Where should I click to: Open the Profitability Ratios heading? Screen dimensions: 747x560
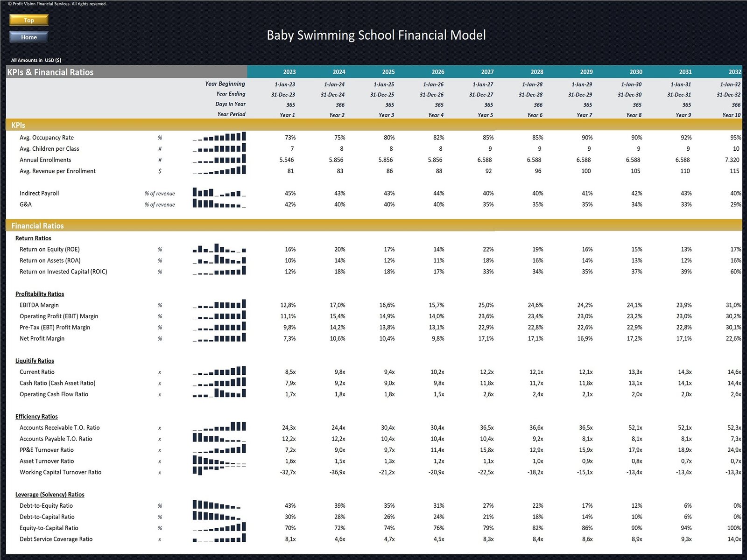point(40,294)
